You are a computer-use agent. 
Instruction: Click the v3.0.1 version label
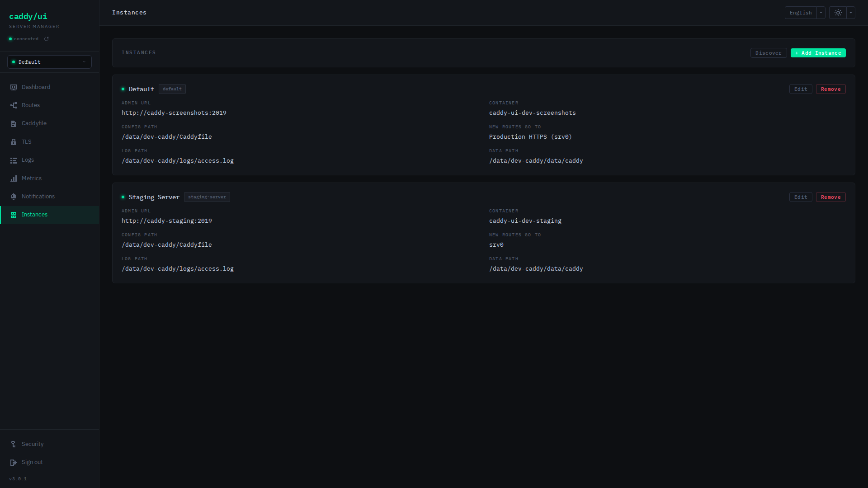pyautogui.click(x=18, y=479)
